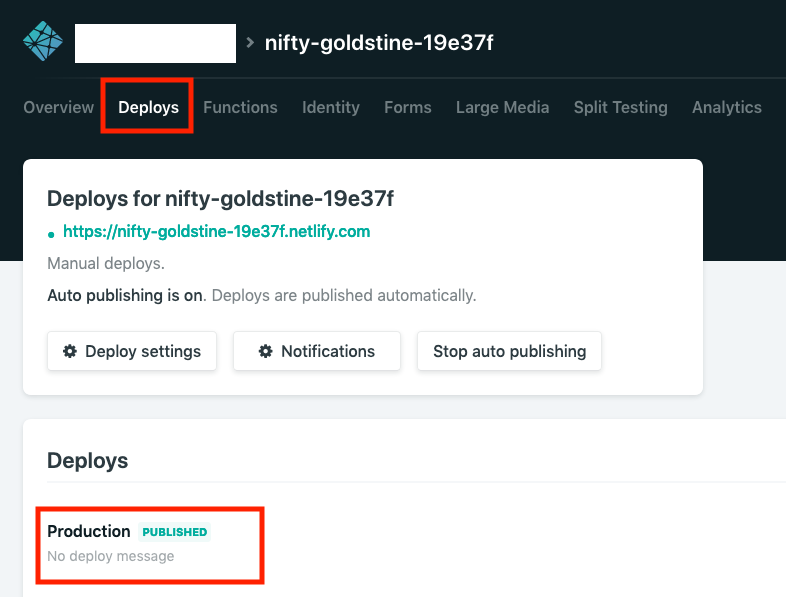The image size is (786, 597).
Task: Click the 'Manual deploys.' text
Action: click(x=106, y=263)
